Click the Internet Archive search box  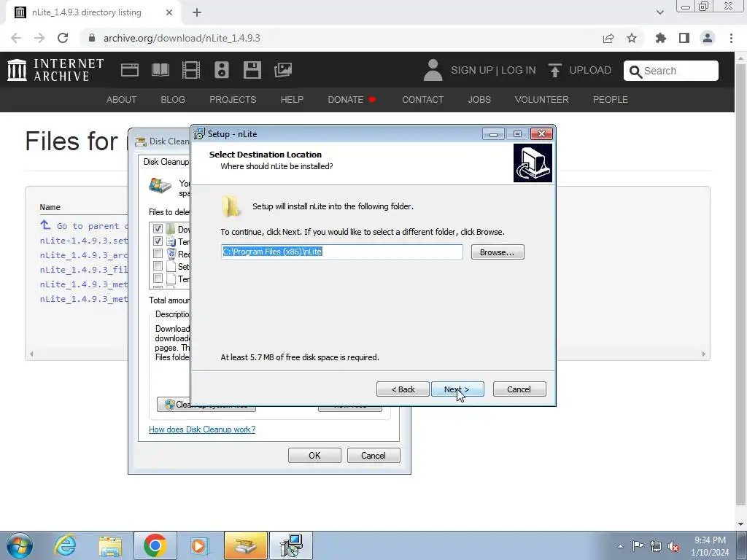[x=671, y=71]
